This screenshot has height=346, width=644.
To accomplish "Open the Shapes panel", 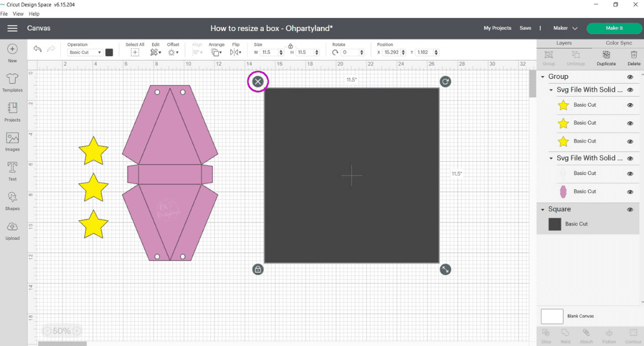I will (13, 201).
